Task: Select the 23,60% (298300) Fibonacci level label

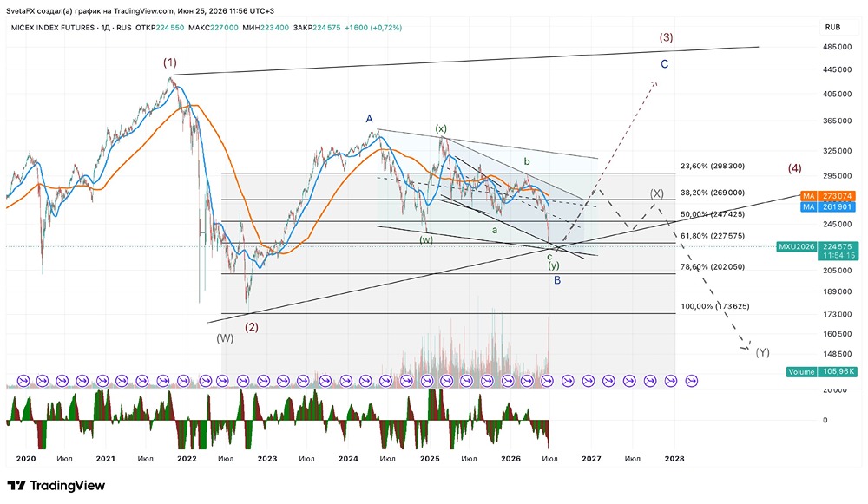Action: click(713, 166)
